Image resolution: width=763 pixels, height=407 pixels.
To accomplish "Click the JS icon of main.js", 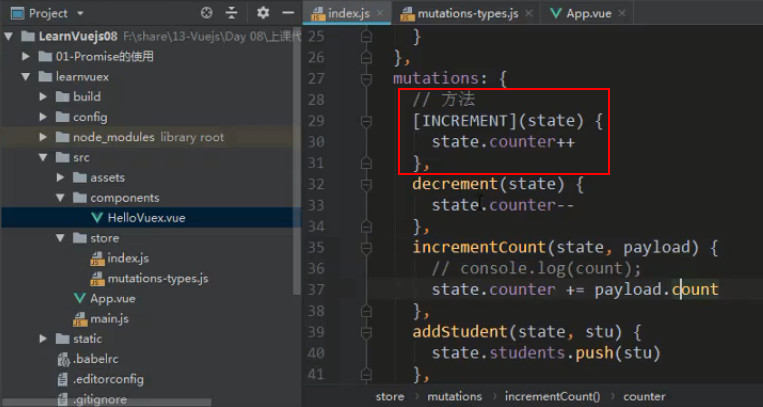I will tap(80, 319).
